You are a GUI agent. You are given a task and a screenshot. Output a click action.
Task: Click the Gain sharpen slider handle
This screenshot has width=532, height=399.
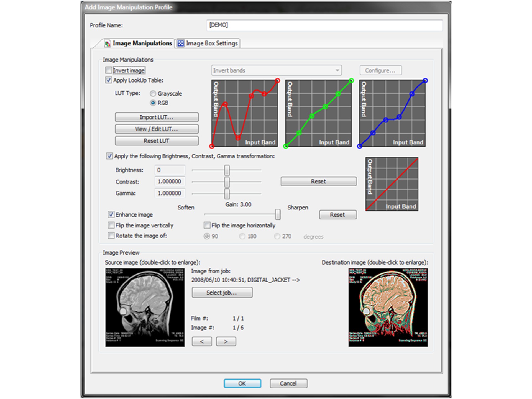(x=278, y=214)
